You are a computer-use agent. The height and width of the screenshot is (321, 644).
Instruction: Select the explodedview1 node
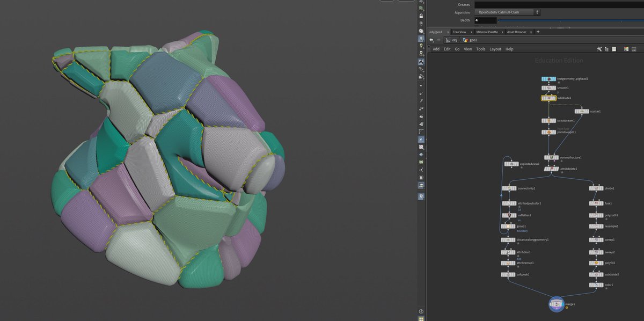click(x=511, y=164)
